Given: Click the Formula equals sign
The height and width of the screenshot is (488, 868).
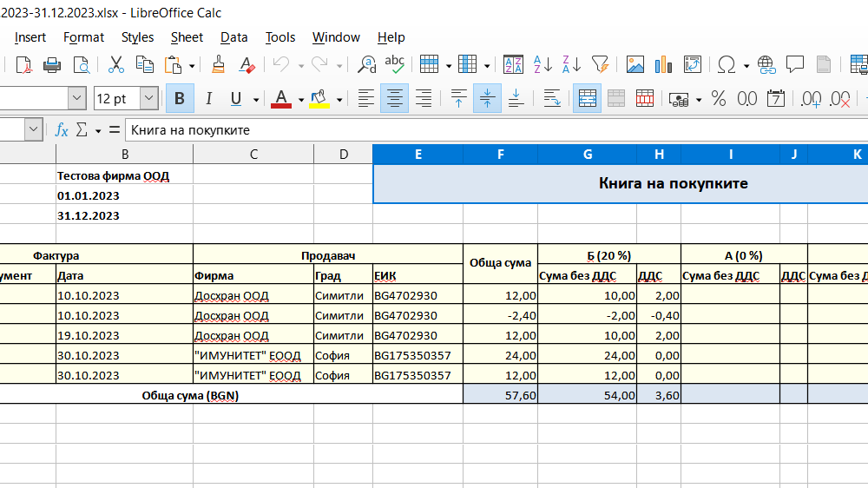Looking at the screenshot, I should pos(115,130).
